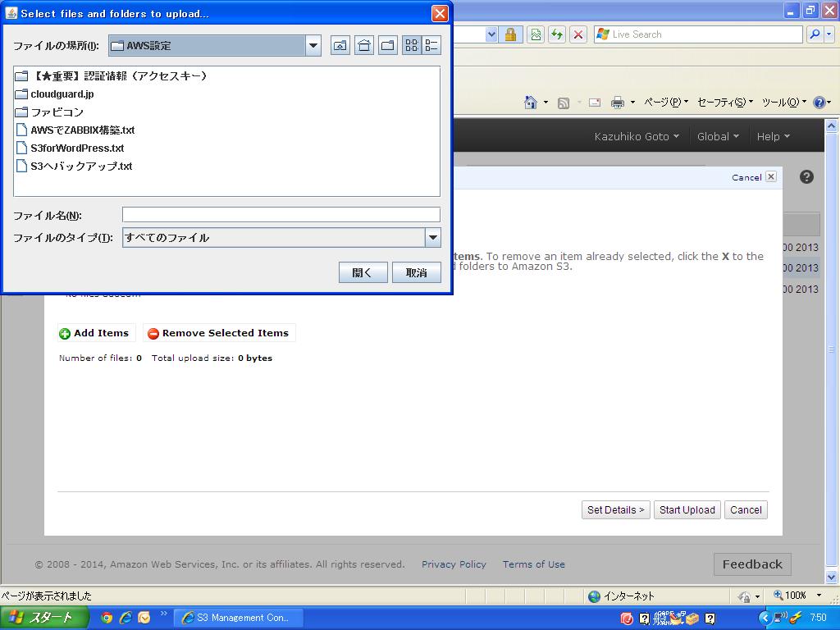This screenshot has height=630, width=840.
Task: Switch to S3 Management Console taskbar item
Action: point(239,618)
